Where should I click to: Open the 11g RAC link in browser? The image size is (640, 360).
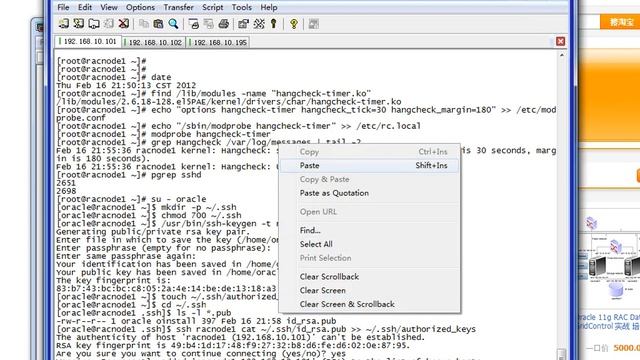[609, 322]
